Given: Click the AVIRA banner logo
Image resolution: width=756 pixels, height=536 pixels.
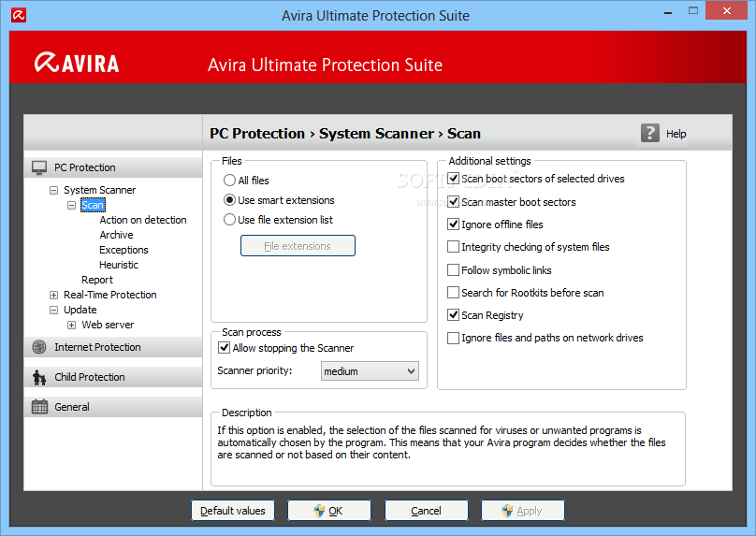Looking at the screenshot, I should [77, 63].
